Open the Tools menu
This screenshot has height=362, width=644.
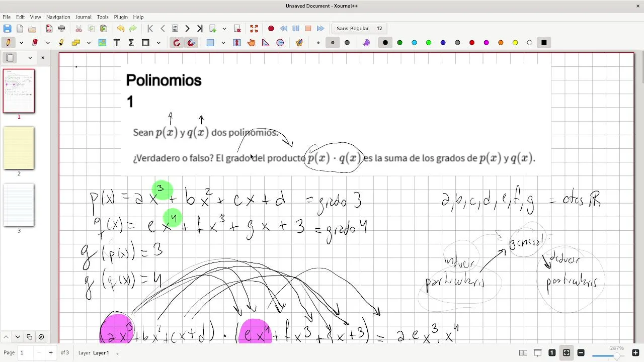(103, 17)
